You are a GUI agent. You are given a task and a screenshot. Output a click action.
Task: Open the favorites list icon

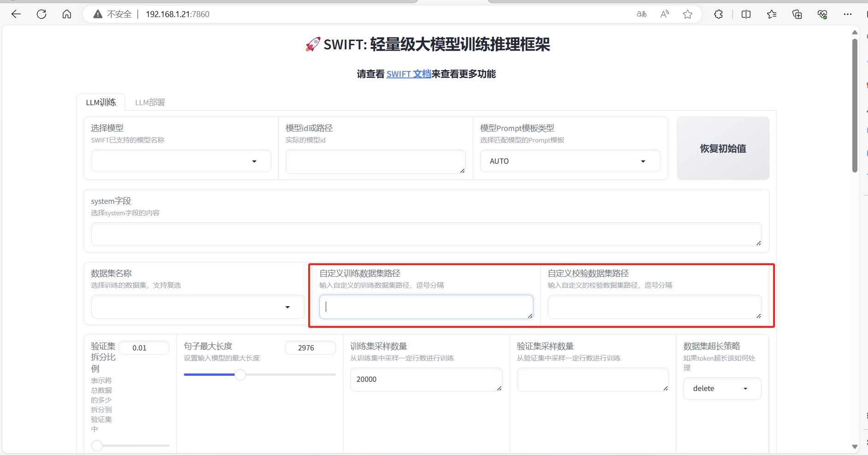pyautogui.click(x=772, y=14)
